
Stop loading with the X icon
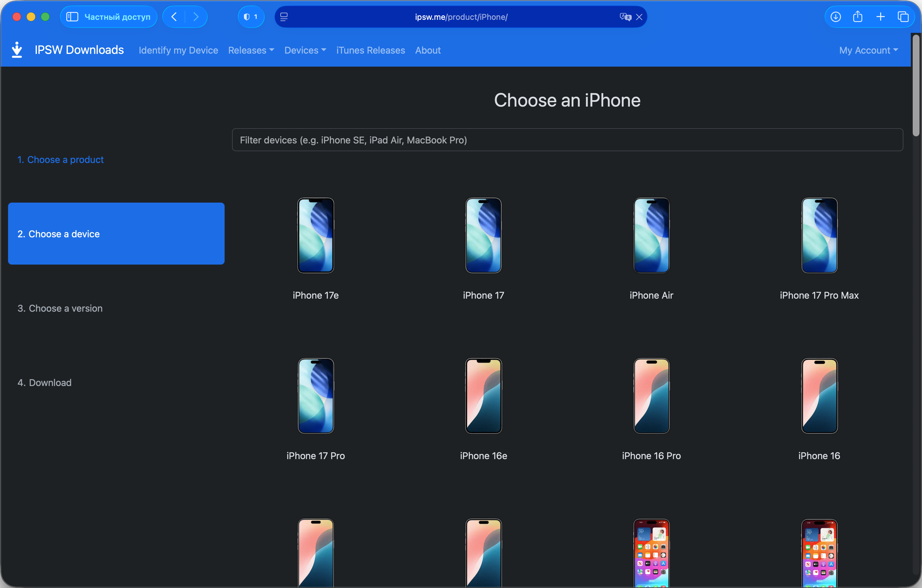coord(639,17)
